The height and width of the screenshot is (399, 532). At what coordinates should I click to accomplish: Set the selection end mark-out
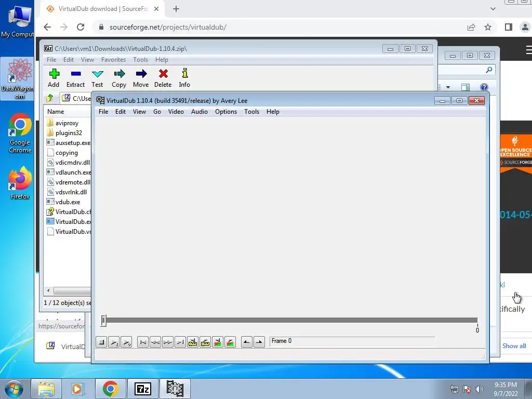(x=259, y=342)
